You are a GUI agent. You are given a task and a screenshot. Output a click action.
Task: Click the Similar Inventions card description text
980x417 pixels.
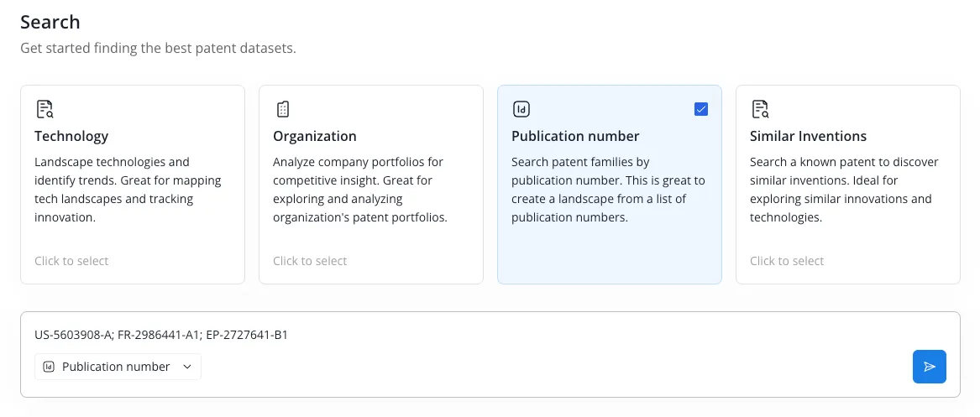[x=844, y=190]
